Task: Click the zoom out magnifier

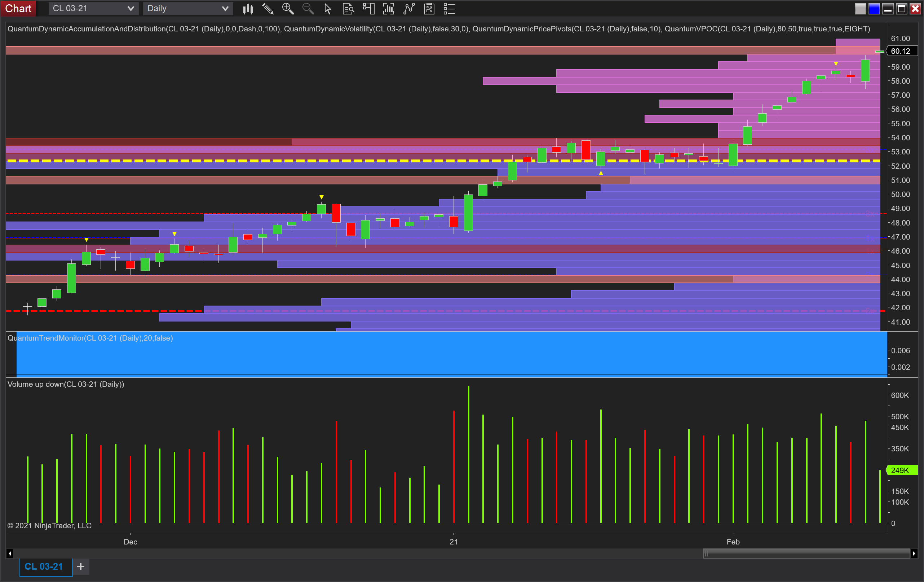Action: pos(308,8)
